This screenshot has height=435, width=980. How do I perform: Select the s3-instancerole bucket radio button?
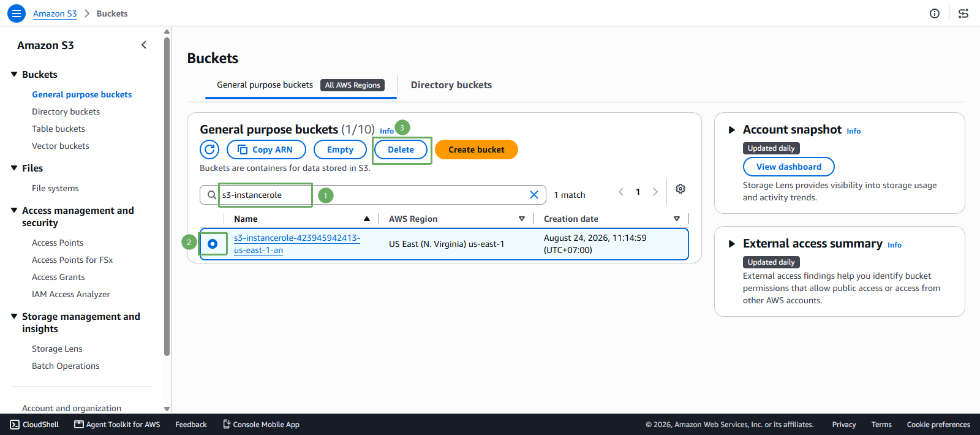click(x=213, y=244)
